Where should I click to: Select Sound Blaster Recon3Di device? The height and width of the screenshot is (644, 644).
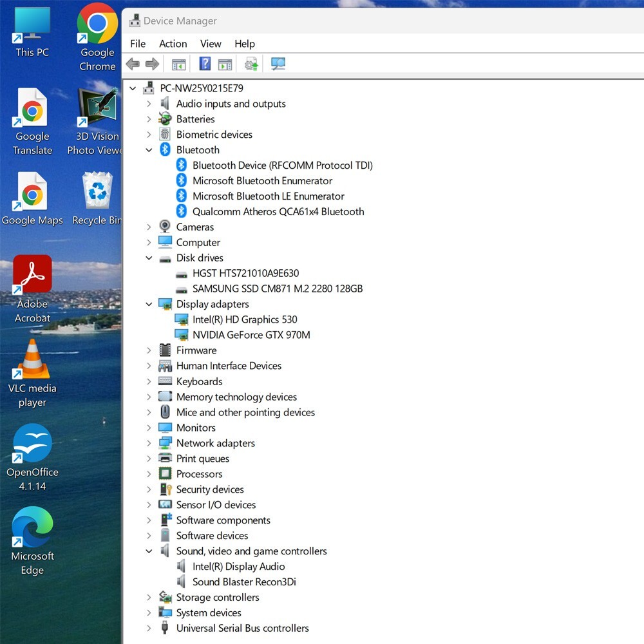[x=244, y=582]
